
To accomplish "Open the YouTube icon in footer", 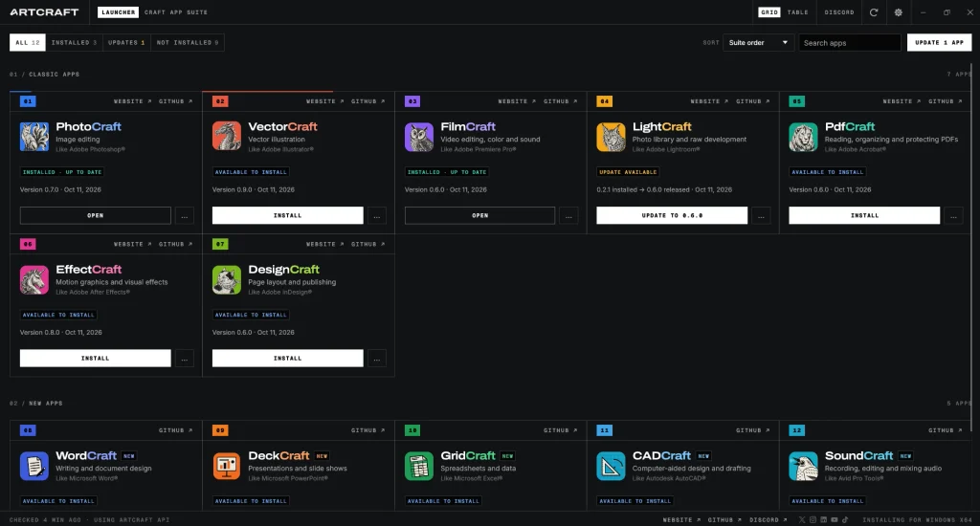I will point(834,519).
